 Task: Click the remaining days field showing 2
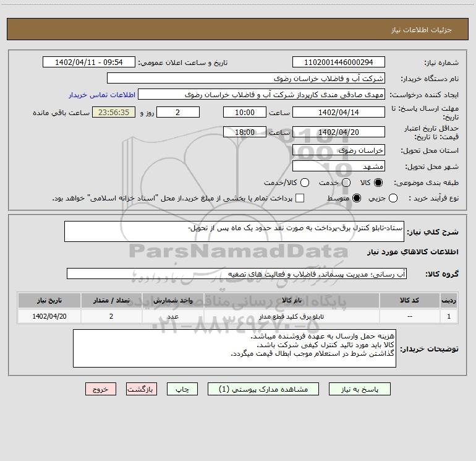(x=178, y=112)
